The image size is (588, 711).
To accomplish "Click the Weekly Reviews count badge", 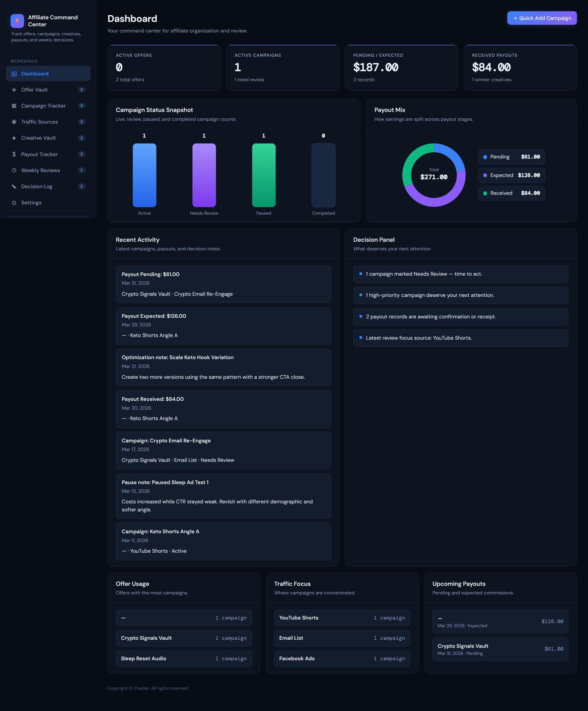I will 82,170.
